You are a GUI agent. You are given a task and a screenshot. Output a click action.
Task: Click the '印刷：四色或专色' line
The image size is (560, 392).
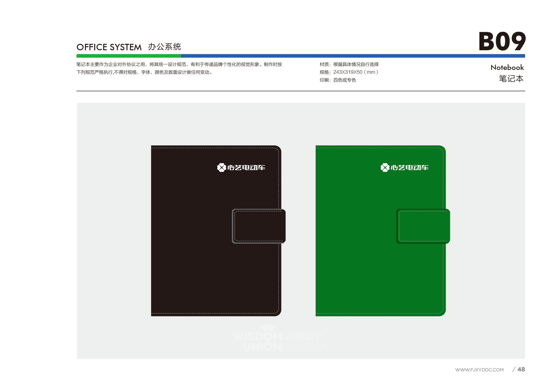click(x=338, y=80)
